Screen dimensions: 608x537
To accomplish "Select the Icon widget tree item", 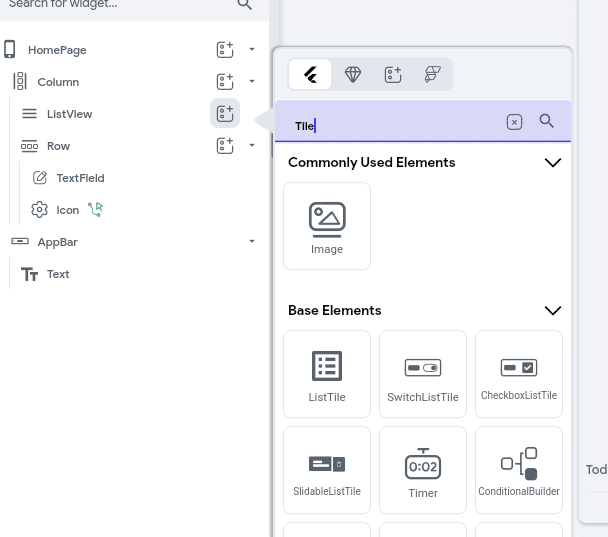I will pos(67,210).
